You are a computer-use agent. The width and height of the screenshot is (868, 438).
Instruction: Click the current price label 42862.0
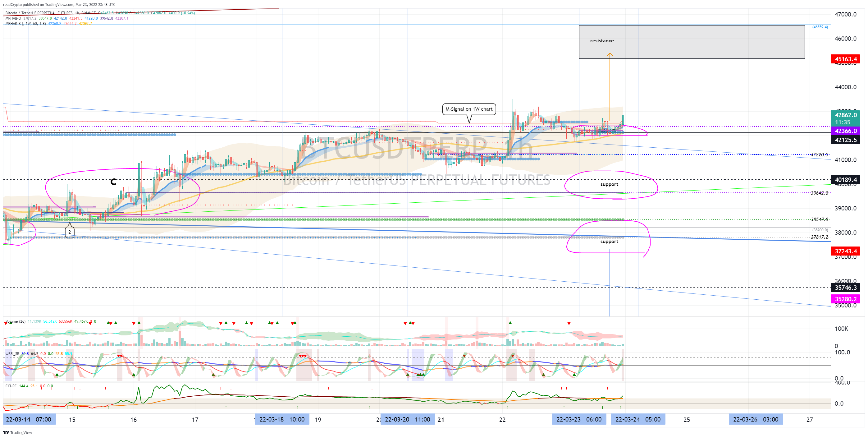coord(845,115)
